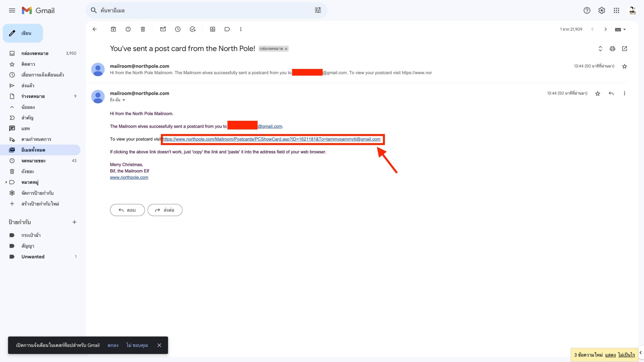This screenshot has height=362, width=644.
Task: Go to the กล่องจดหมาย inbox
Action: [35, 53]
